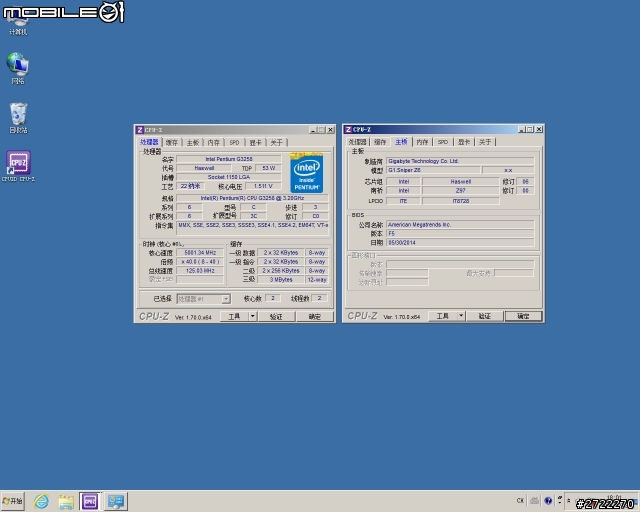Click the 125.03 MHz bus speed value
640x512 pixels.
coord(200,271)
